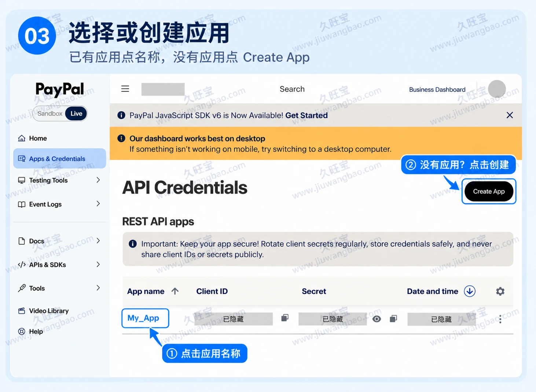Screen dimensions: 536x392
Task: Click the PayPal logo
Action: (60, 89)
